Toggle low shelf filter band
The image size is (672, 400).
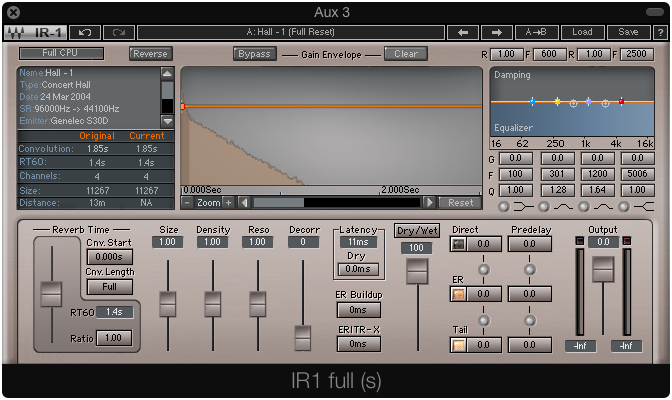pyautogui.click(x=504, y=207)
